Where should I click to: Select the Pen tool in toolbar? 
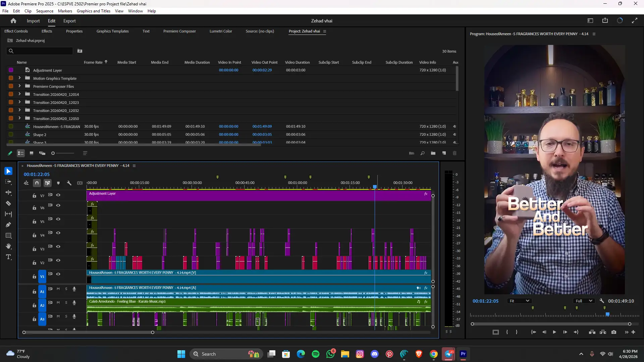(x=8, y=225)
